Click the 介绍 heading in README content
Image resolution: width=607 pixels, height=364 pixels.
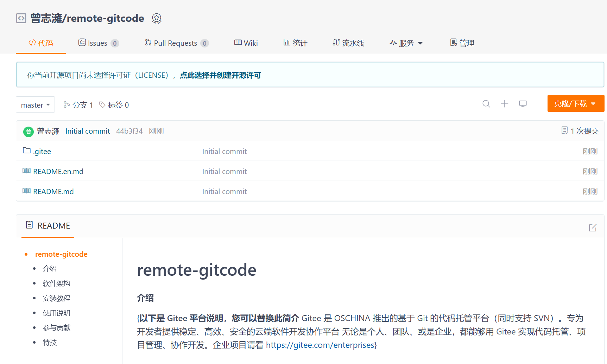tap(145, 298)
